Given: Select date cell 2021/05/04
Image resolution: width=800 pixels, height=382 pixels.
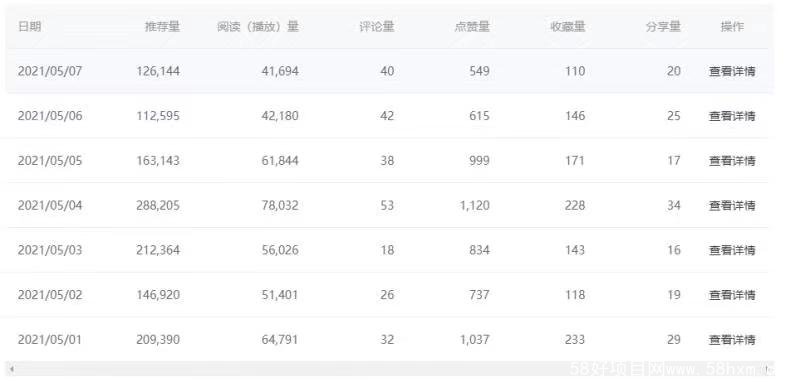Looking at the screenshot, I should tap(49, 206).
